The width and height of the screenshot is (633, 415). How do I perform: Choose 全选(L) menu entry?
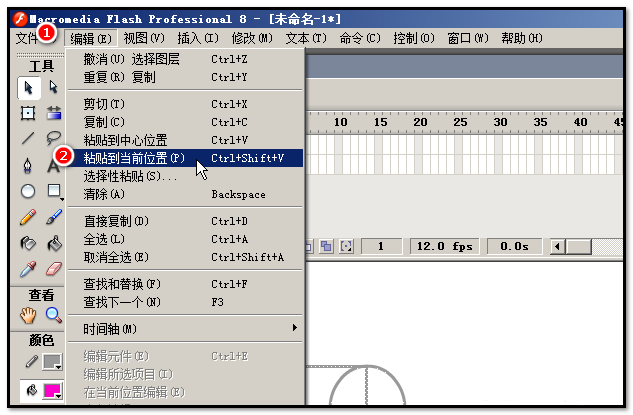click(185, 239)
